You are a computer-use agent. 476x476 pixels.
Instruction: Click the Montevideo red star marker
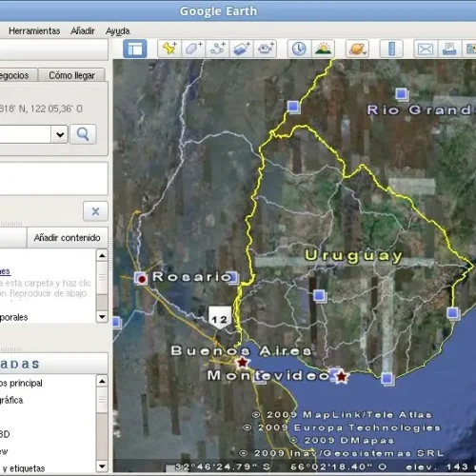pos(342,377)
